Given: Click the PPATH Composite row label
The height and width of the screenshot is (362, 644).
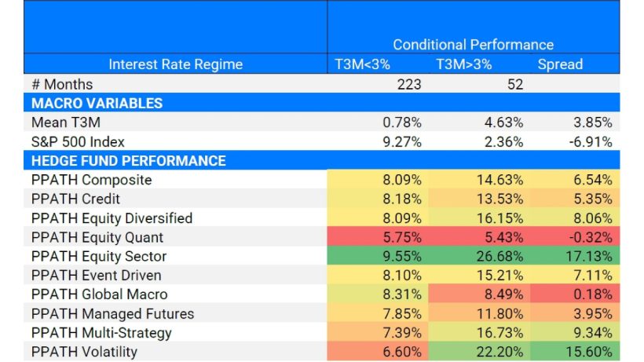Looking at the screenshot, I should coord(92,180).
